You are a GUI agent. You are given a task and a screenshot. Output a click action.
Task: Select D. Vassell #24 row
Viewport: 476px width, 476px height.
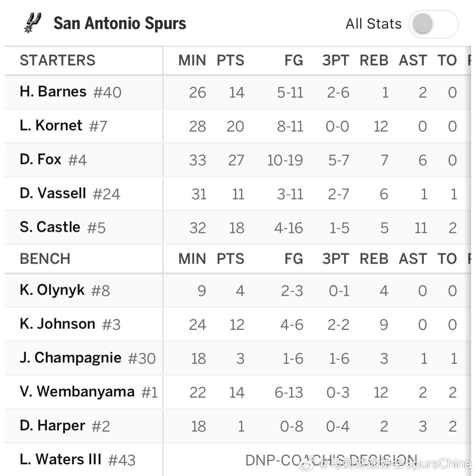click(238, 194)
